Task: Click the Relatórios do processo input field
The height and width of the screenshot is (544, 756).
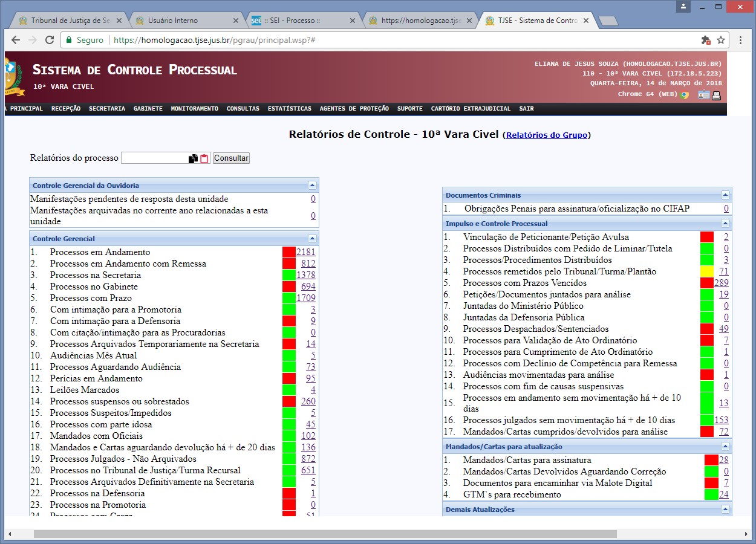Action: tap(155, 158)
